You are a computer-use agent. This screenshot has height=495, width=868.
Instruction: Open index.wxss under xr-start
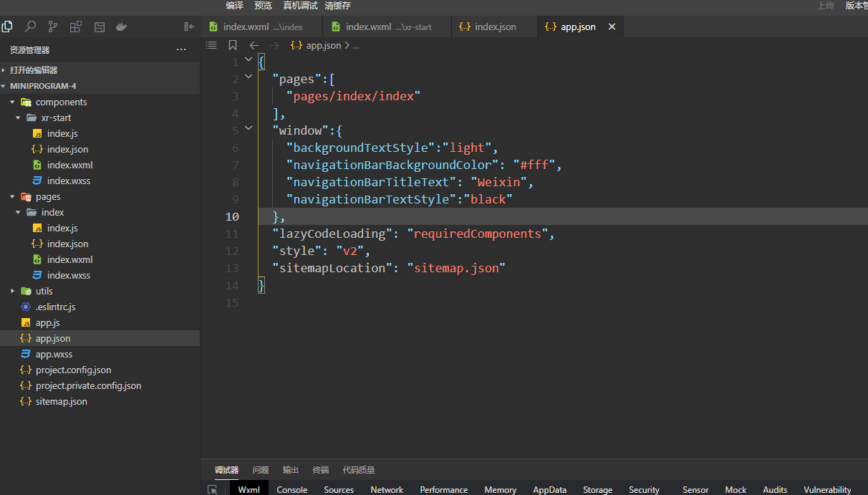[x=100, y=181]
